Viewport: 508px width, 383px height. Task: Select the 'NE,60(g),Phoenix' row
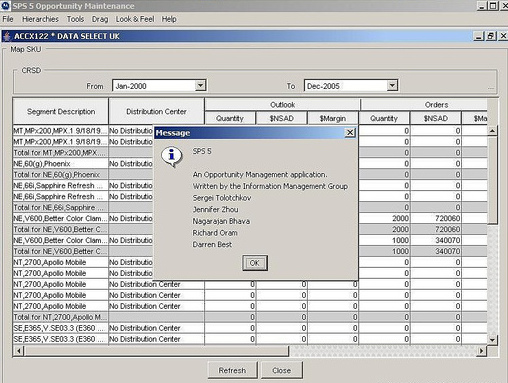pos(250,164)
